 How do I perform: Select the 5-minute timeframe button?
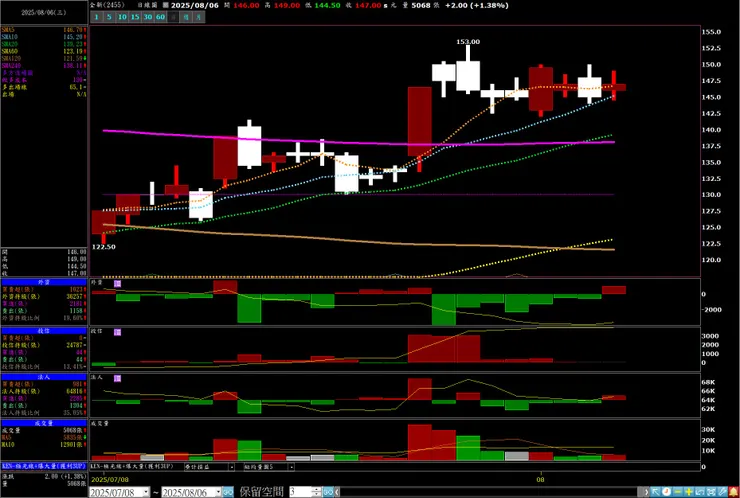tap(109, 17)
